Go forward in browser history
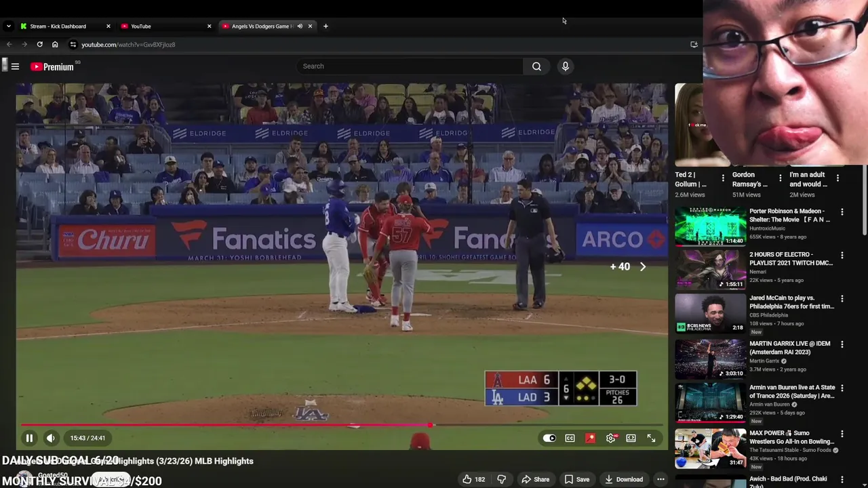 (24, 45)
